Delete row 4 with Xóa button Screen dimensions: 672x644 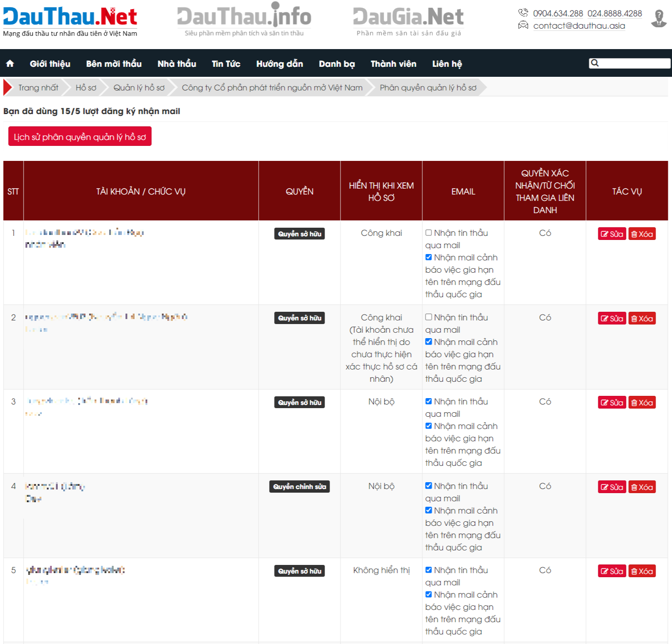[x=642, y=487]
